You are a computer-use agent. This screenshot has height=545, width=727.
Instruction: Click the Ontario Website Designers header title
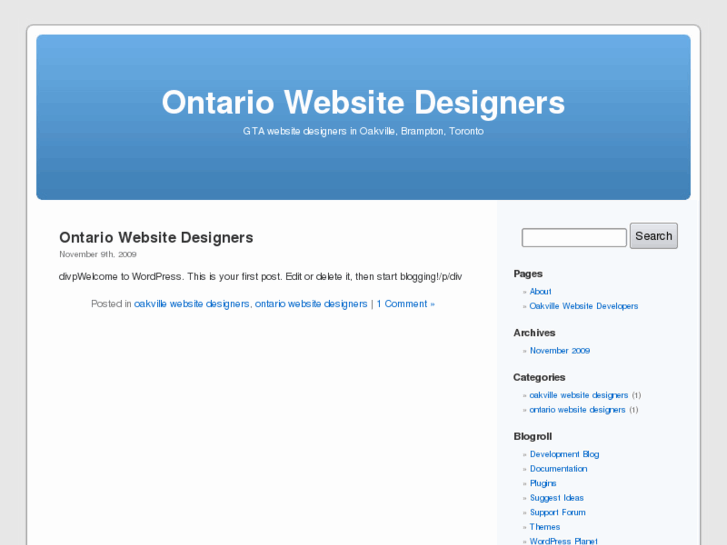point(363,103)
